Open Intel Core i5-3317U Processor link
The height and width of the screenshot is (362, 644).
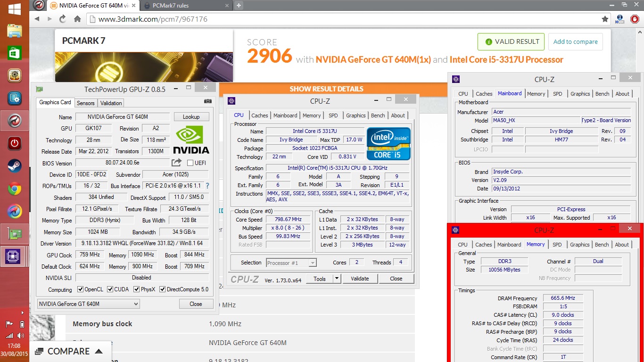[506, 59]
